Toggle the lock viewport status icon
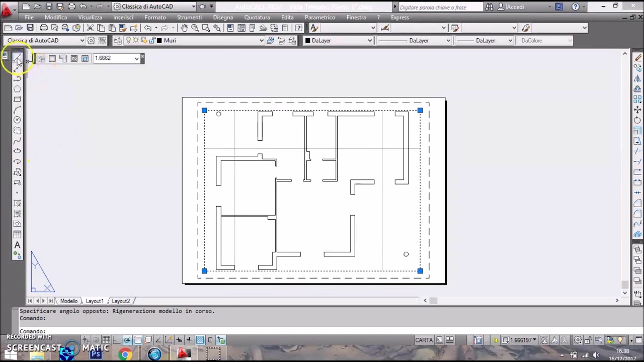 495,340
